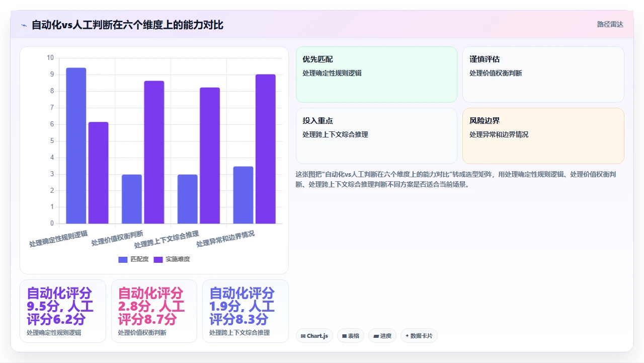
Task: Toggle the 实施难度 legend swatch
Action: point(158,259)
